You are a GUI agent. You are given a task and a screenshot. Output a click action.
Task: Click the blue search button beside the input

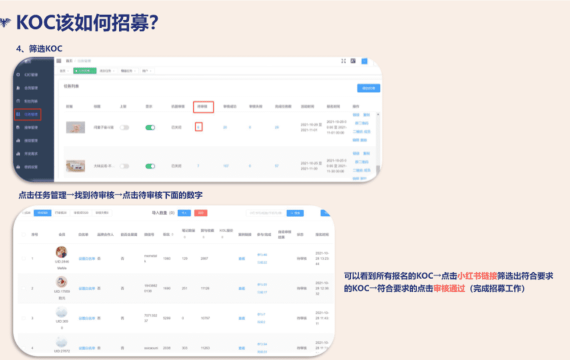tap(295, 213)
